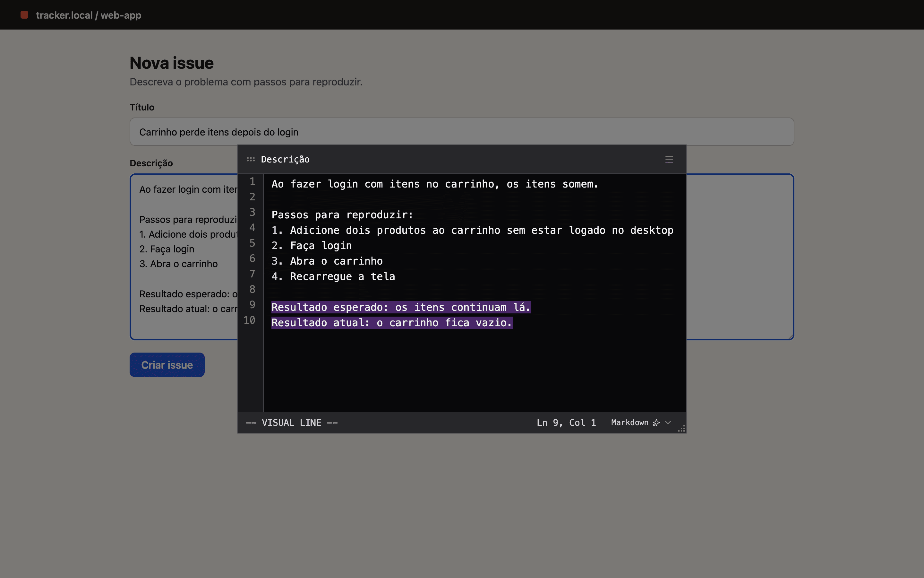
Task: Click line number 10 in the gutter
Action: pos(249,320)
